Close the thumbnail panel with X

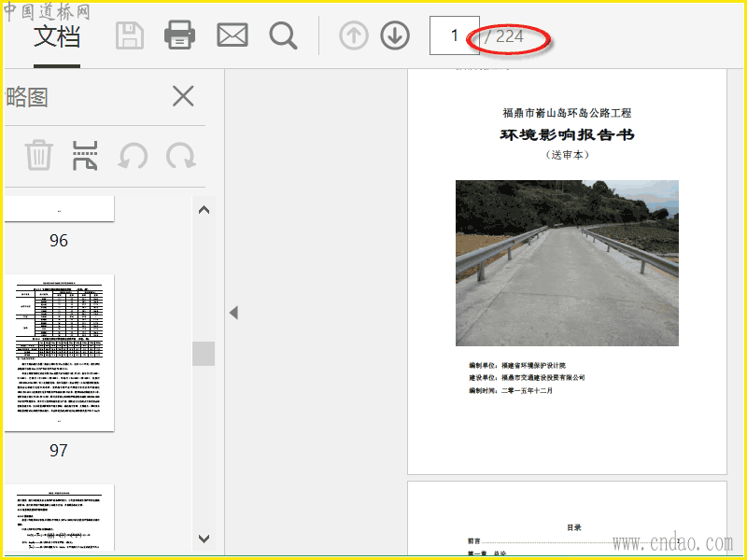click(x=183, y=96)
